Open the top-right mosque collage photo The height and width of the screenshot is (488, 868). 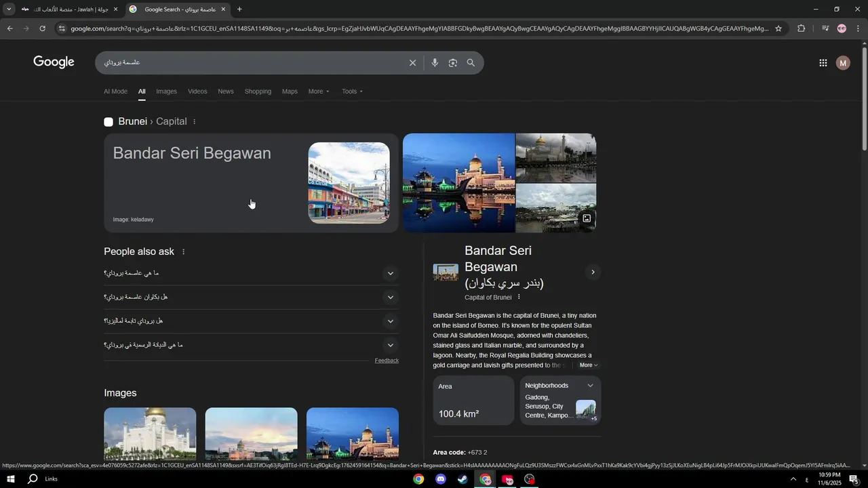point(556,158)
